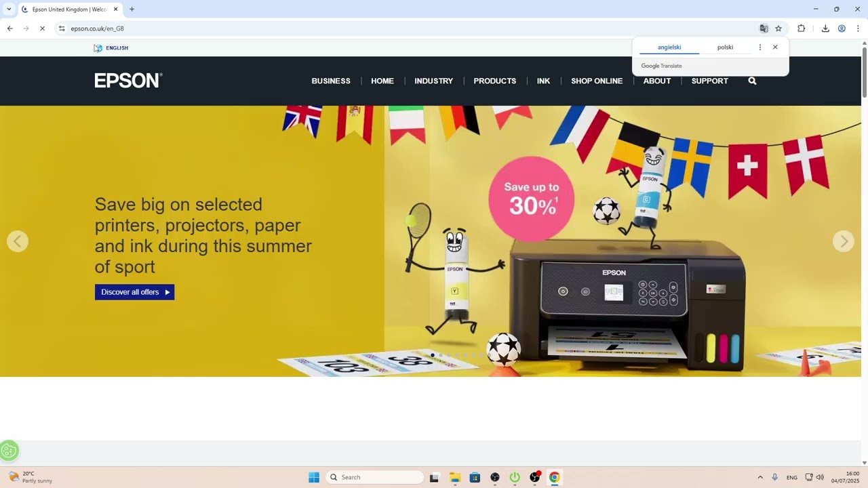Open the INK menu
The width and height of the screenshot is (868, 488).
(x=544, y=81)
